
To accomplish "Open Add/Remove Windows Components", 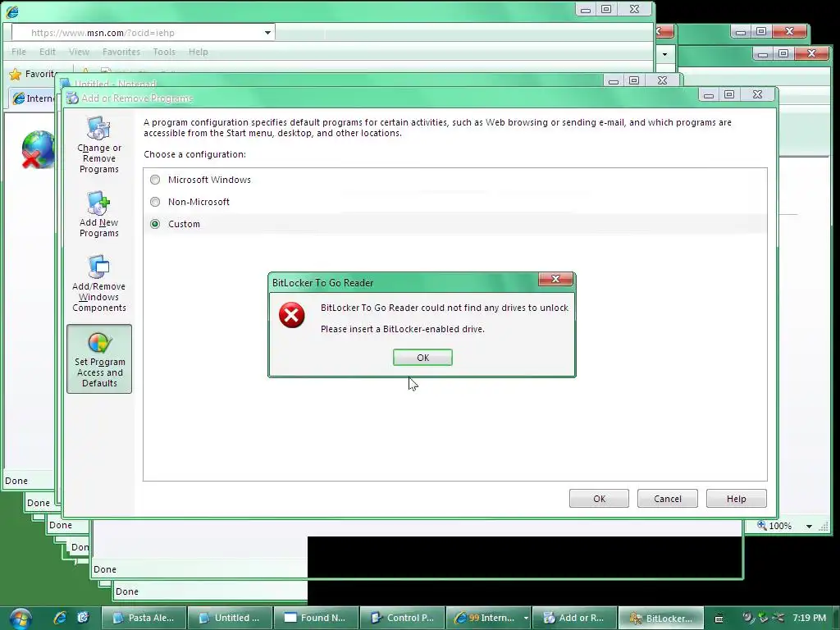I will pos(99,283).
